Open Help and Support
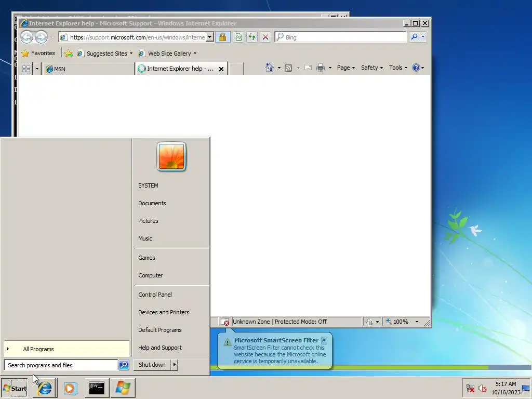The width and height of the screenshot is (532, 399). click(x=171, y=348)
